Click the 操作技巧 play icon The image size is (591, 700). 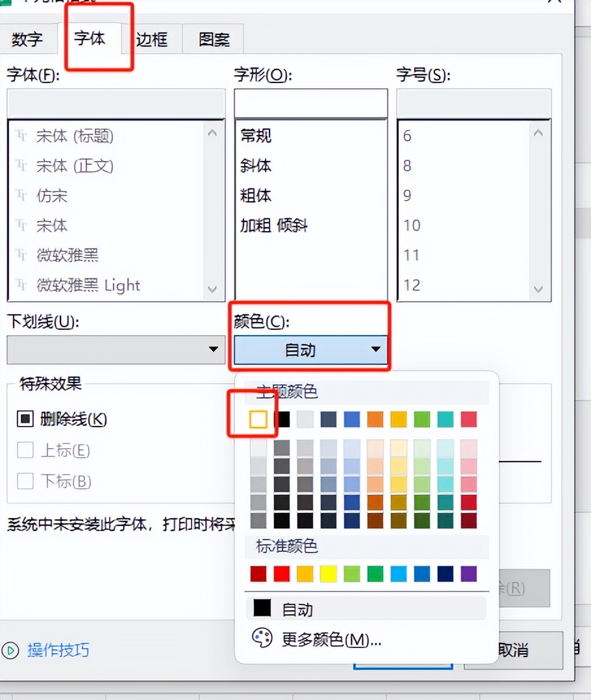coord(10,651)
